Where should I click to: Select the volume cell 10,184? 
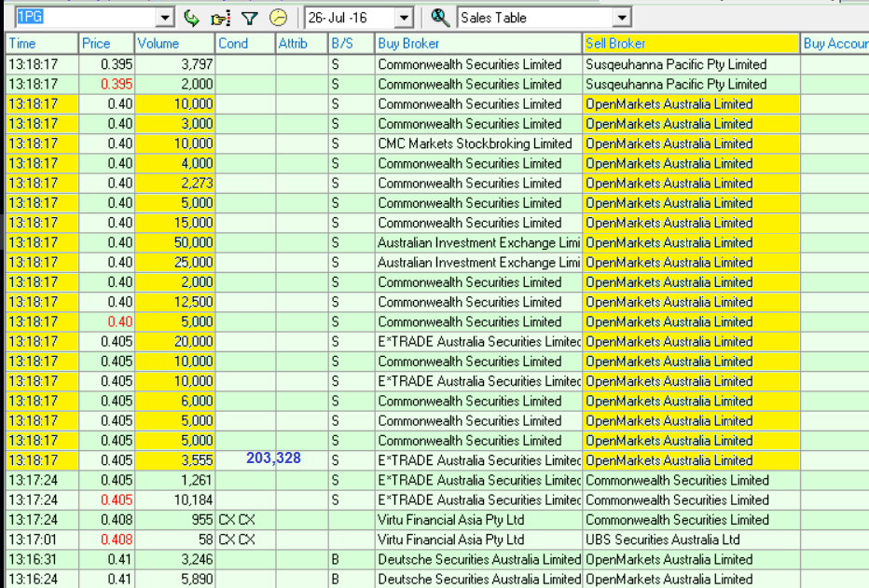click(x=174, y=500)
